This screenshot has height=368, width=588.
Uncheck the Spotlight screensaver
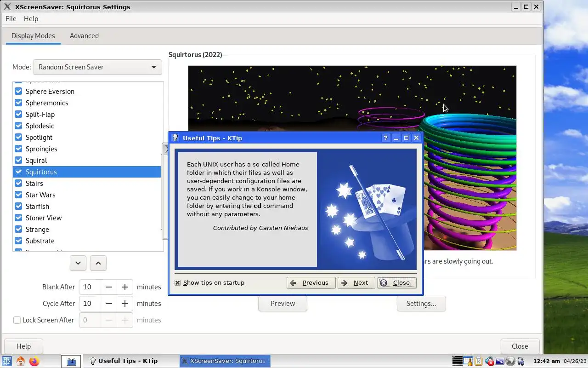(18, 137)
